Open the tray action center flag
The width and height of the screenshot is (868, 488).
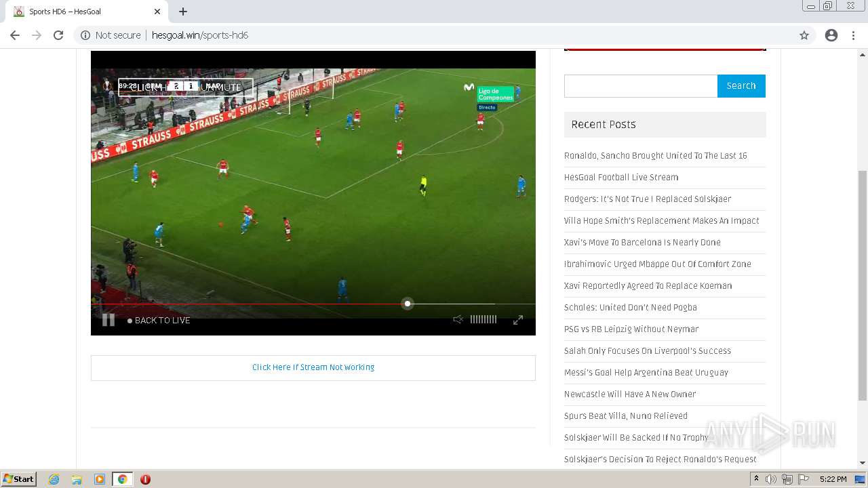tap(804, 479)
